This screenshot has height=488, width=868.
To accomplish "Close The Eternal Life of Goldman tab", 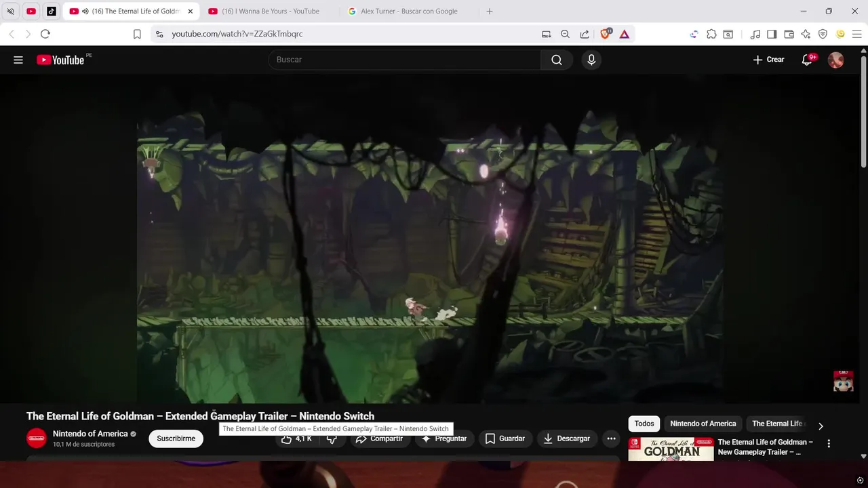I will point(190,11).
